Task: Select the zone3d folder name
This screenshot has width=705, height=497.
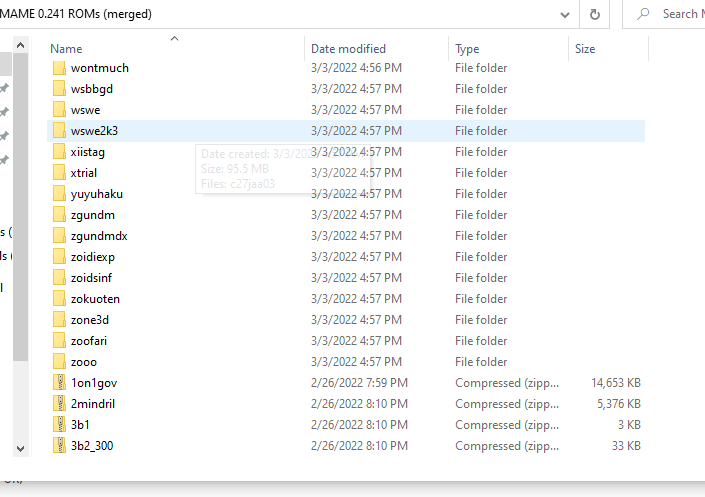Action: pos(90,320)
